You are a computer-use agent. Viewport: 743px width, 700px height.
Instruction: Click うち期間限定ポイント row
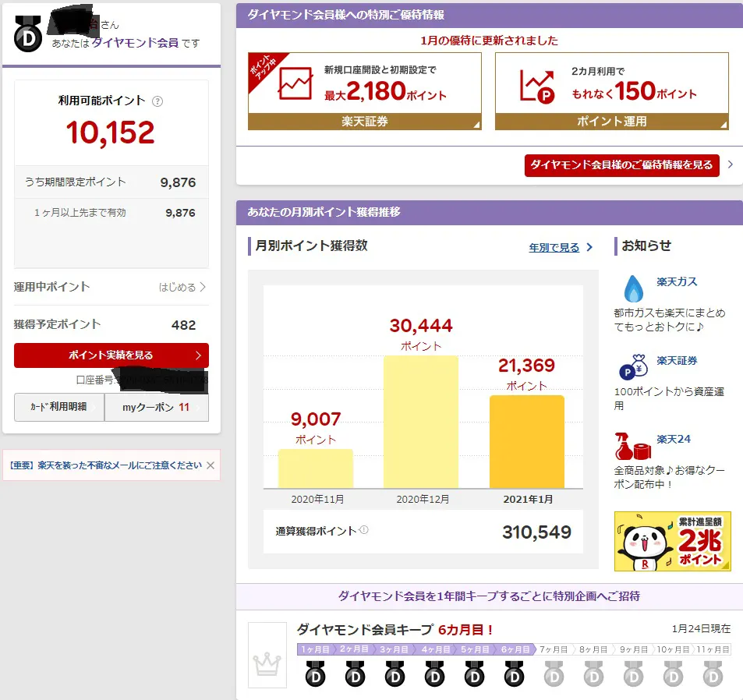click(111, 182)
